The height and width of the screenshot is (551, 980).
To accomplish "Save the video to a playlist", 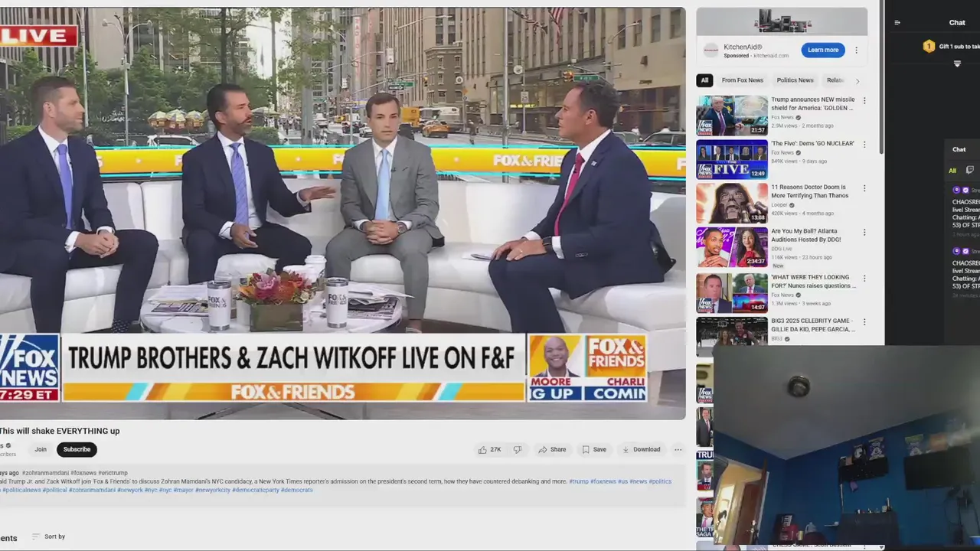I will pos(594,450).
